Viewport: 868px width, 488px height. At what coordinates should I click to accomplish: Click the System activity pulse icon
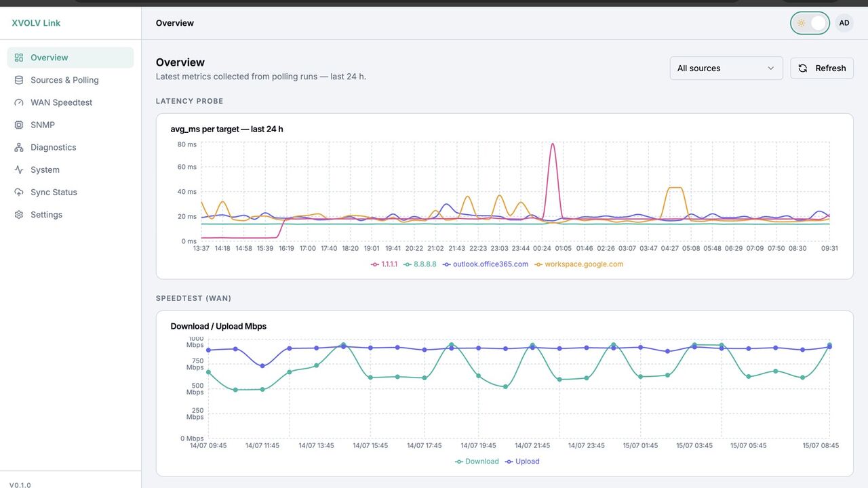(19, 169)
